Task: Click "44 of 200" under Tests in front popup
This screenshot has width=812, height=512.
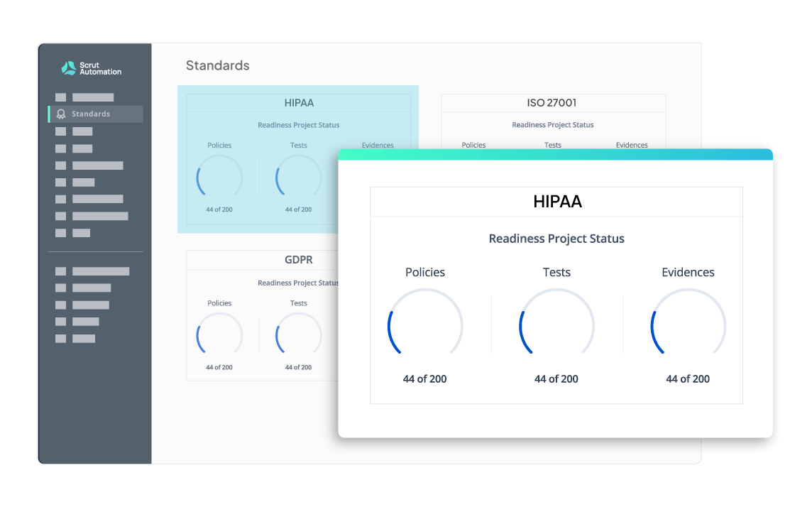Action: coord(556,378)
